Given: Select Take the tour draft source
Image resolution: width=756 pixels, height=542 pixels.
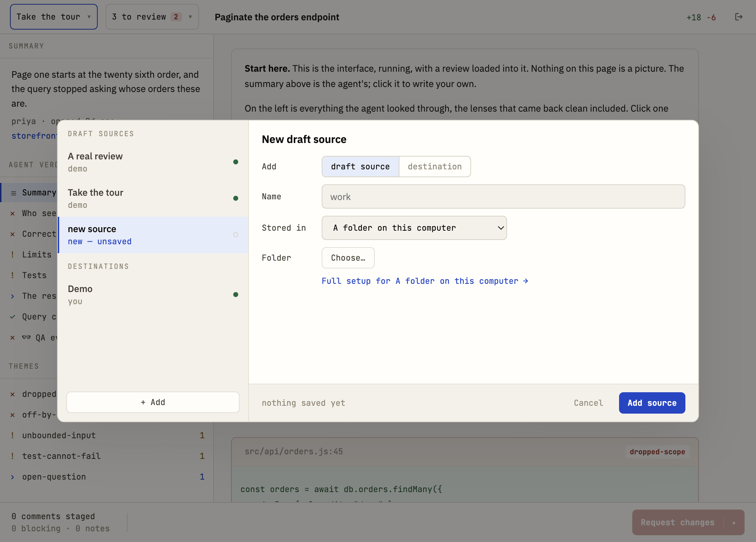Looking at the screenshot, I should click(153, 199).
